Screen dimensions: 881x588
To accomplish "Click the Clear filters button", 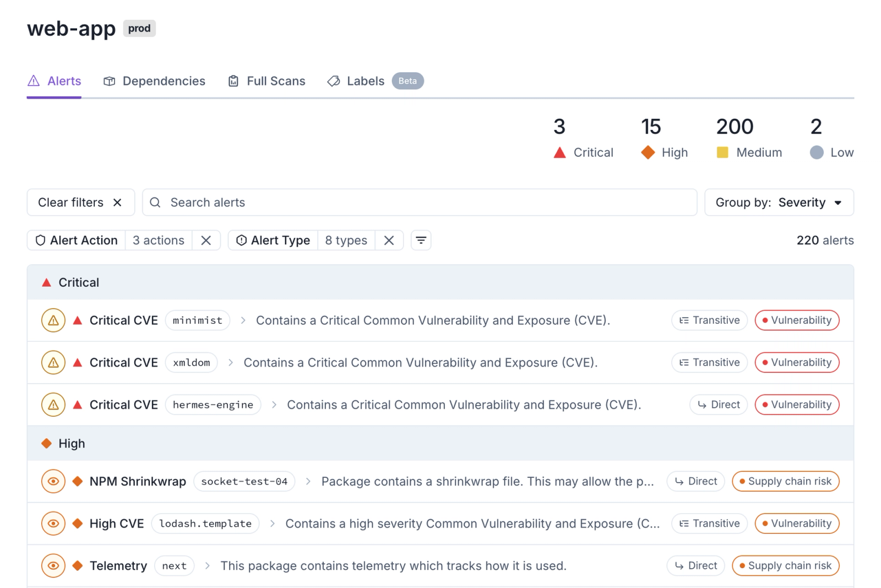I will tap(81, 203).
